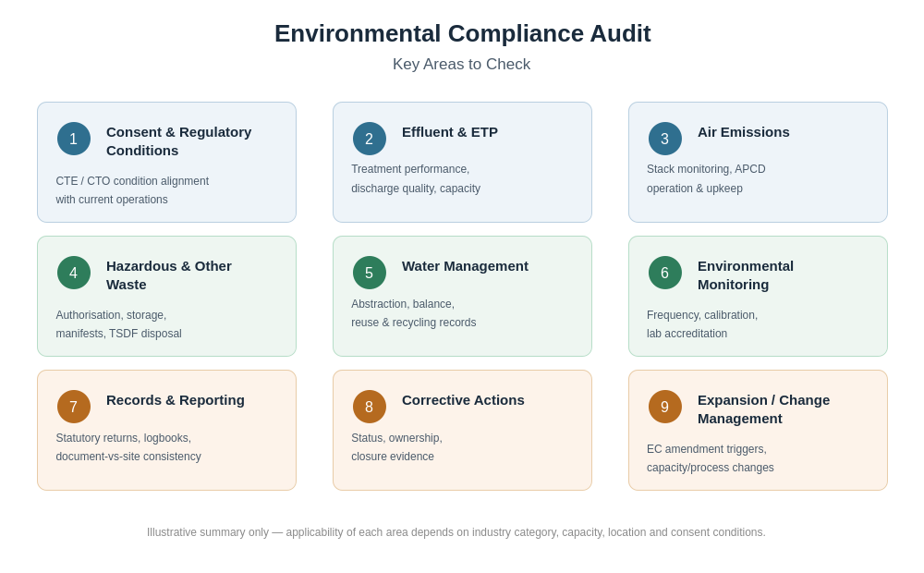Click 'Frequency, calibration, lab accreditation' description
The image size is (924, 573).
(702, 323)
